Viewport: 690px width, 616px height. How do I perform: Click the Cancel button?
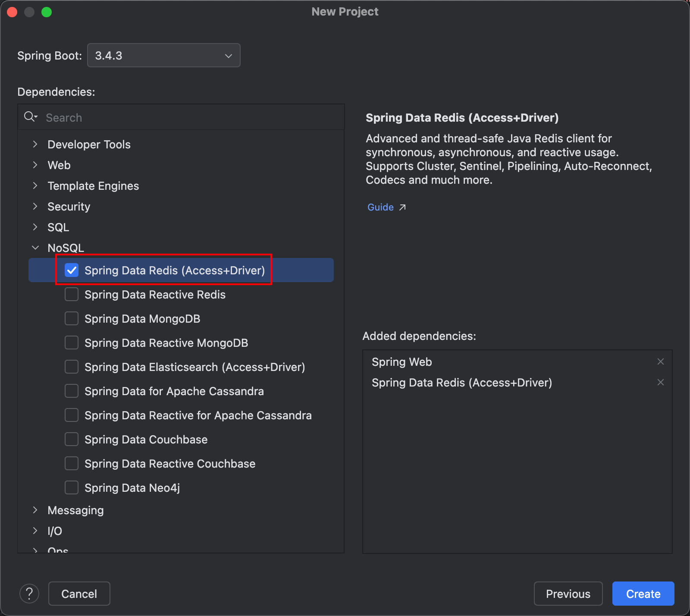(79, 594)
